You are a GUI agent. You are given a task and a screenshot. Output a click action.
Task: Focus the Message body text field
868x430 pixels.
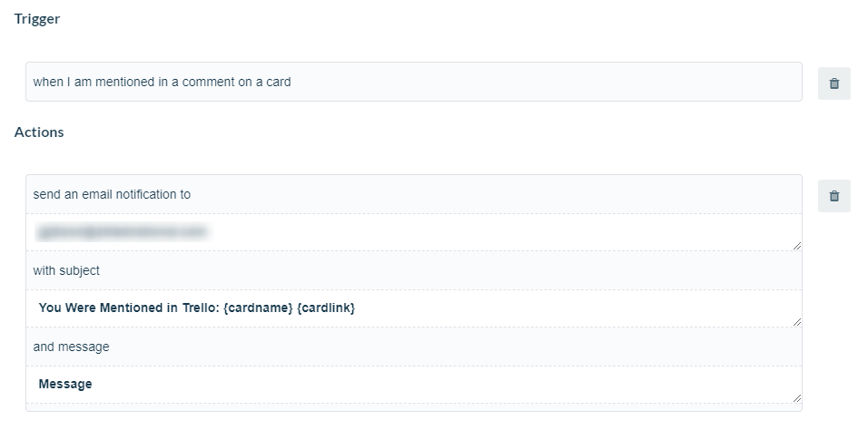click(x=413, y=385)
